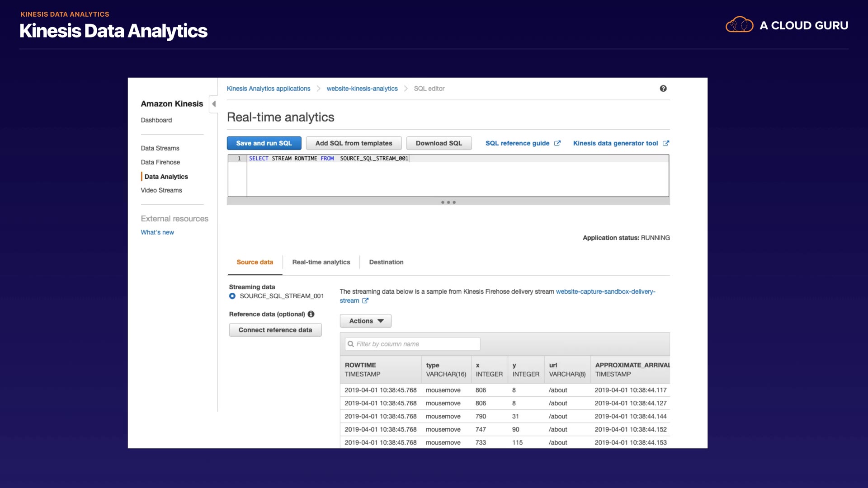Viewport: 868px width, 488px height.
Task: Click the Filter by column name field
Action: click(x=416, y=344)
